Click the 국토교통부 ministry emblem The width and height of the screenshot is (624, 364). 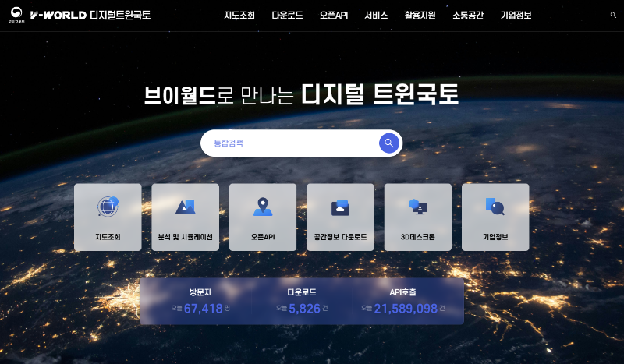coord(16,15)
